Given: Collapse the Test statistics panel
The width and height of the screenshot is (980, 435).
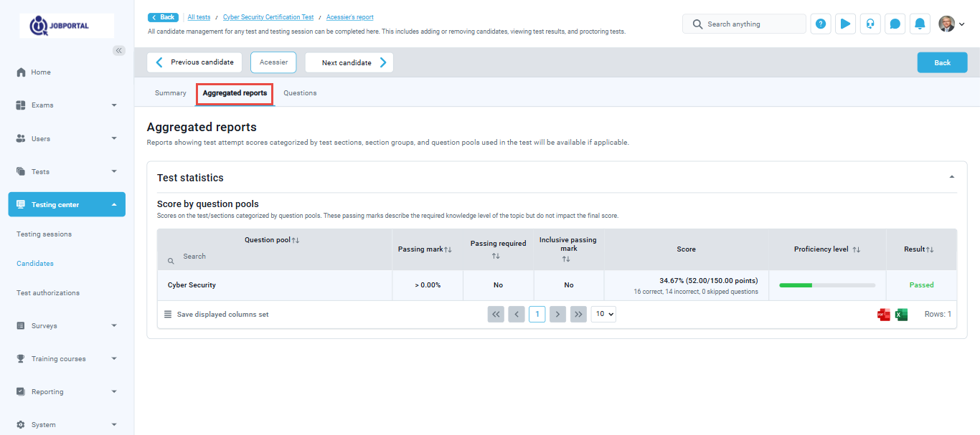Looking at the screenshot, I should (x=952, y=177).
